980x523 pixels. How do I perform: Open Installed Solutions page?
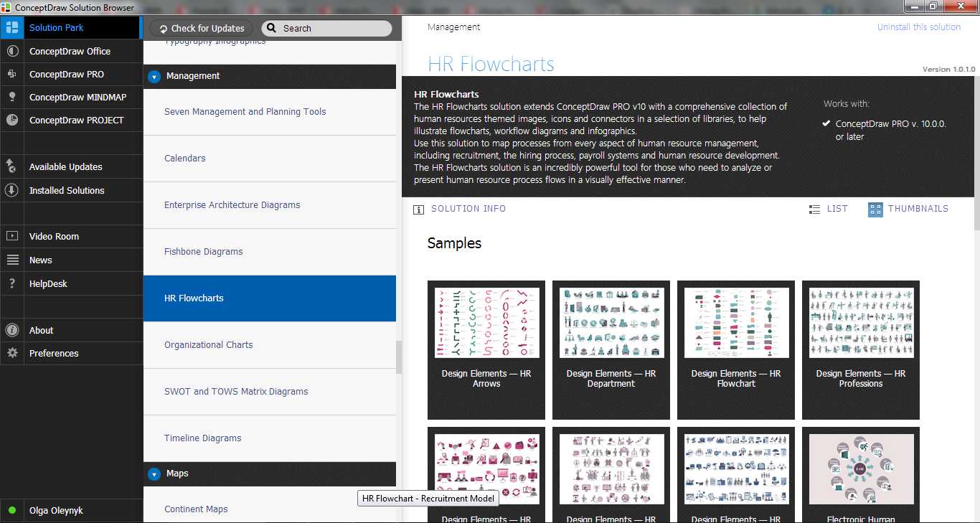coord(72,190)
